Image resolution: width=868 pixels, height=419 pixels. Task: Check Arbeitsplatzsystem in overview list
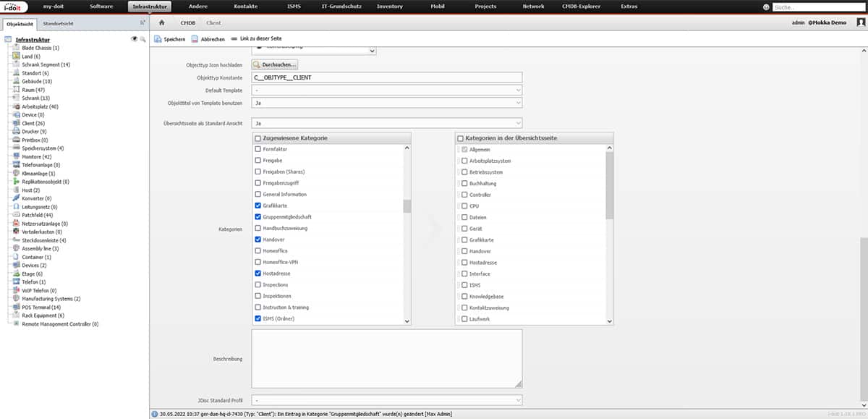point(464,161)
